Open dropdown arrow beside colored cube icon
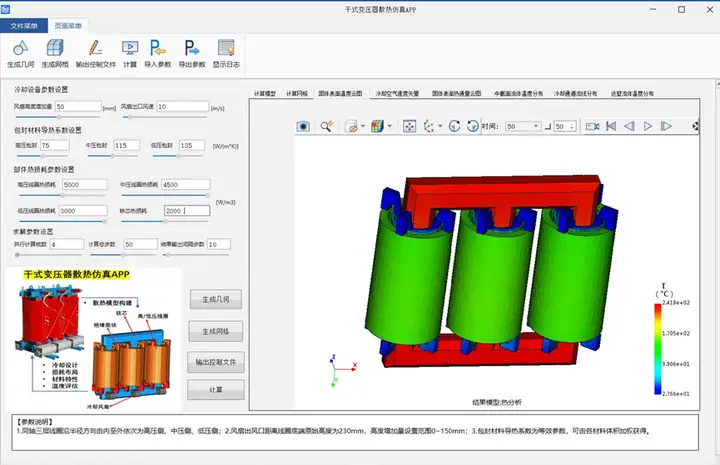The image size is (720, 465). [x=389, y=126]
